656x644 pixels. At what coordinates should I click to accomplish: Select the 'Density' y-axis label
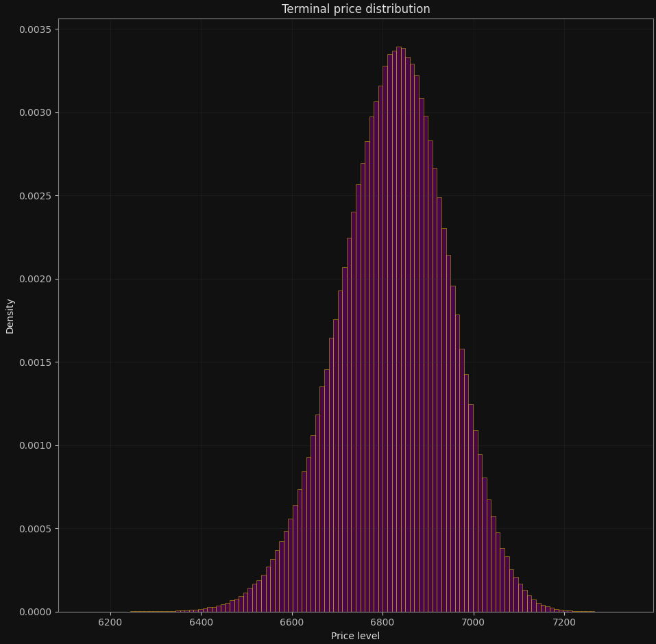[10, 315]
